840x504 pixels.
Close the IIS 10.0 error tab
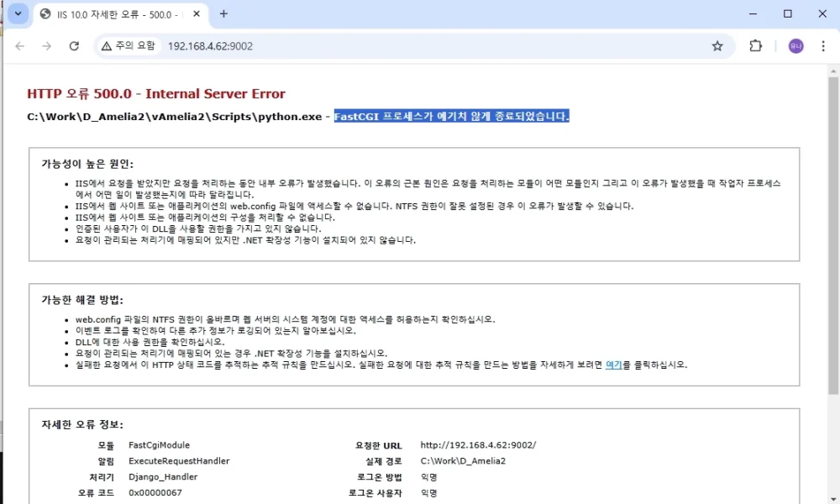click(197, 14)
